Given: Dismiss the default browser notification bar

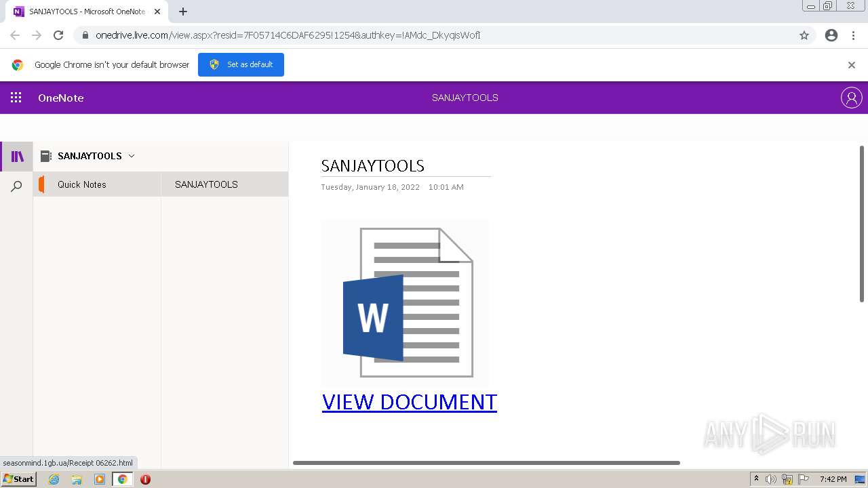Looking at the screenshot, I should click(x=851, y=65).
